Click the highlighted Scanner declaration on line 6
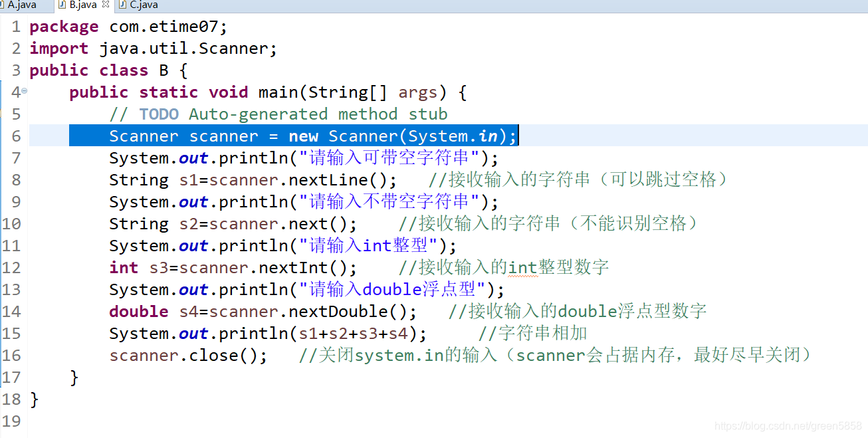The image size is (868, 438). pos(292,136)
